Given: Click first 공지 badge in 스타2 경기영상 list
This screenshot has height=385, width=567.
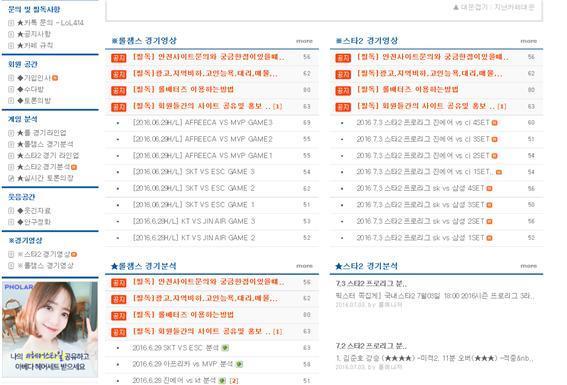Looking at the screenshot, I should point(343,58).
